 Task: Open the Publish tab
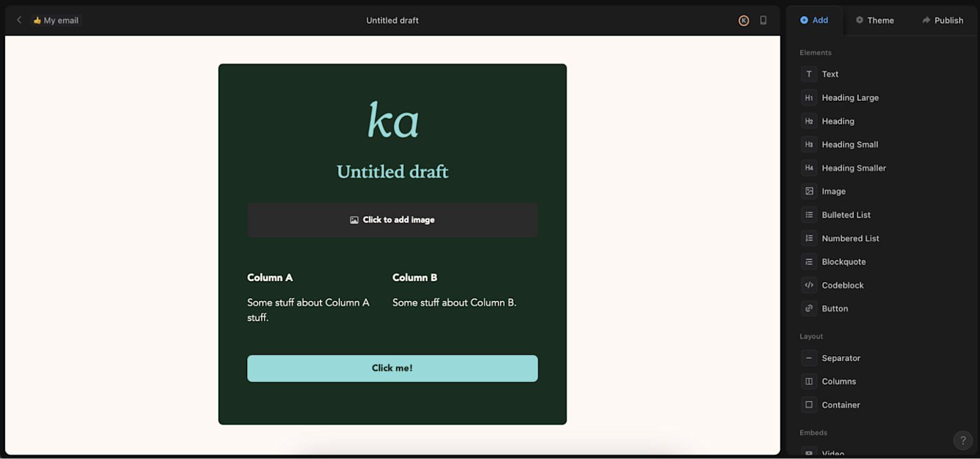[x=942, y=20]
